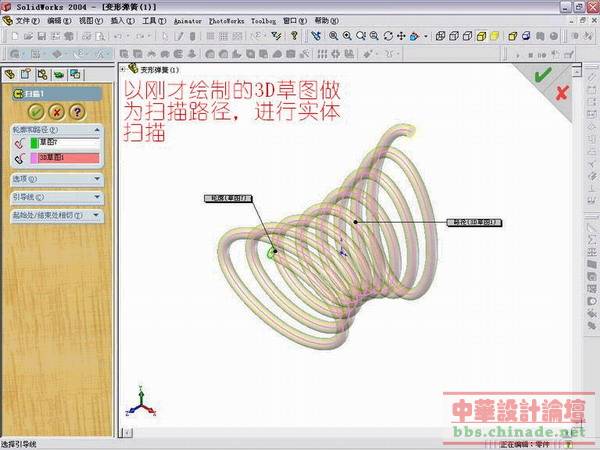Toggle the Section View icon
Screen dimensions: 600x450
click(526, 36)
